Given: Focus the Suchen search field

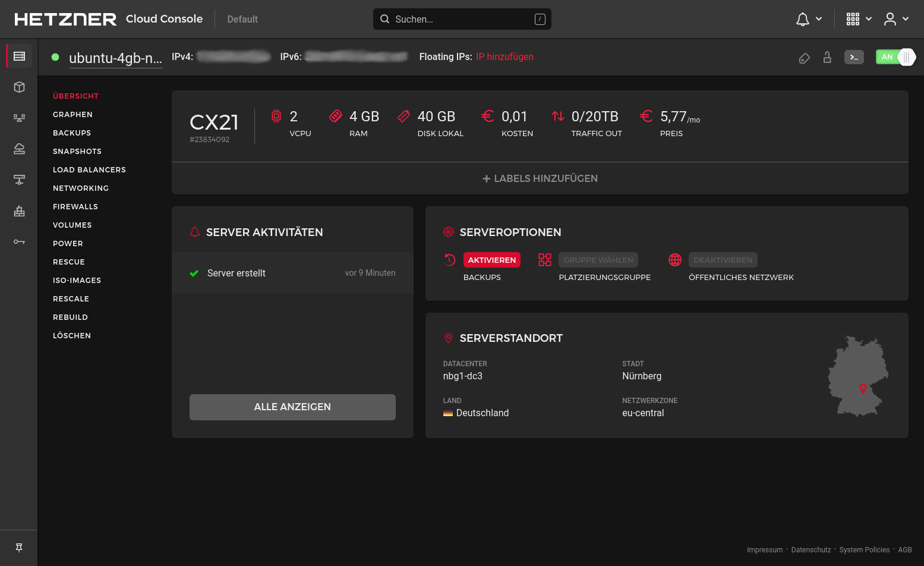Looking at the screenshot, I should click(462, 19).
